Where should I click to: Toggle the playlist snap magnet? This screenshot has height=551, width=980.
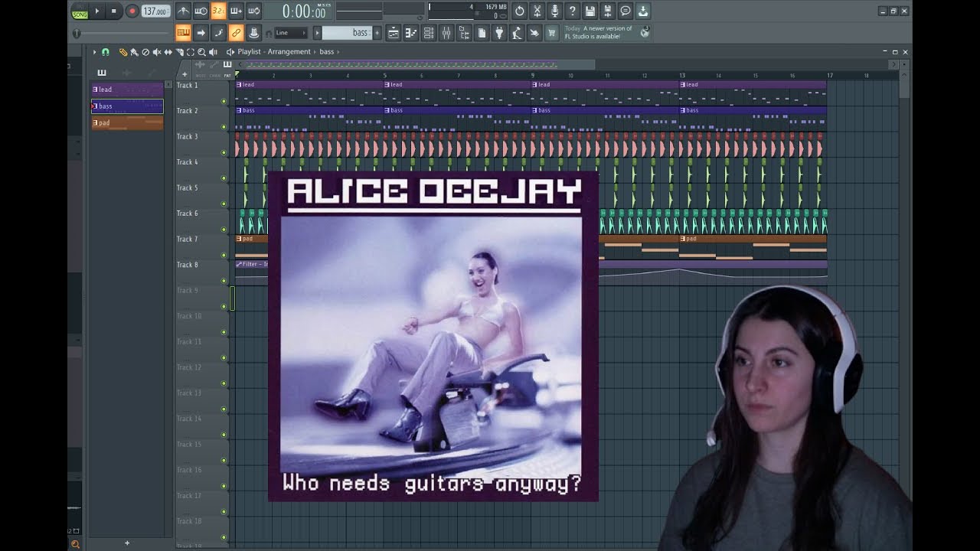point(105,52)
